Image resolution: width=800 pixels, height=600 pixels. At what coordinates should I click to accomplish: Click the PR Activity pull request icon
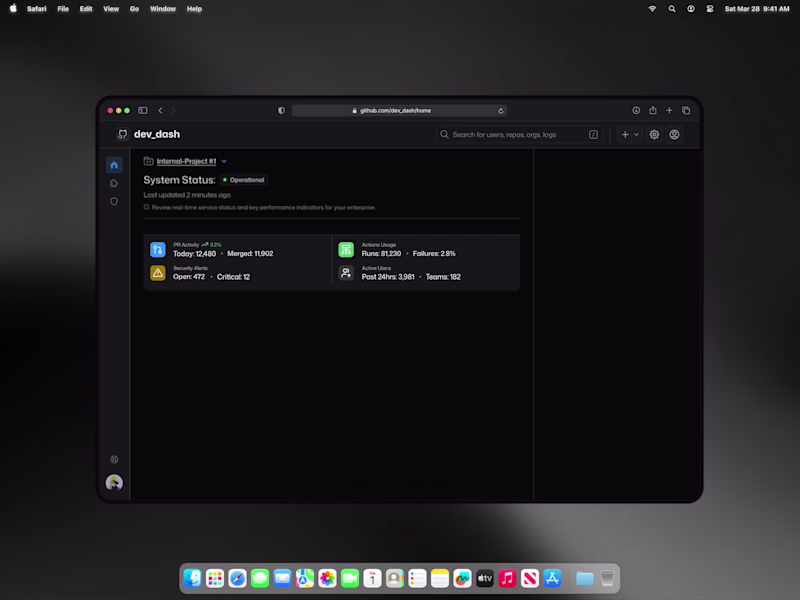tap(158, 249)
